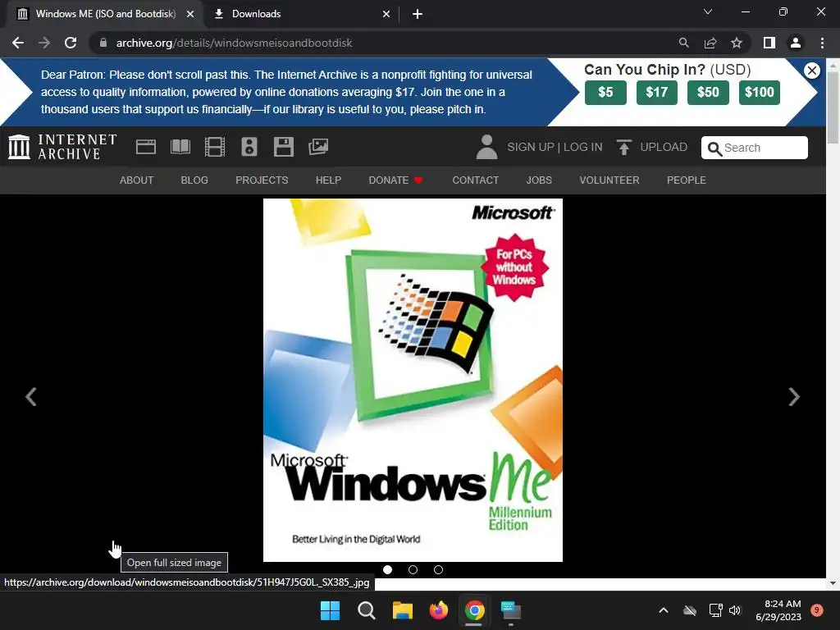This screenshot has width=840, height=630.
Task: Open the Images icon in the navbar
Action: 318,147
